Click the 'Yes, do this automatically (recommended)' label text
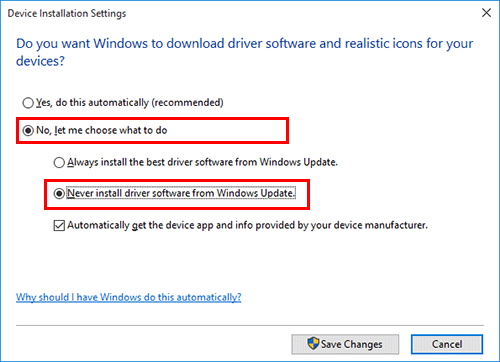The width and height of the screenshot is (500, 362). click(130, 103)
